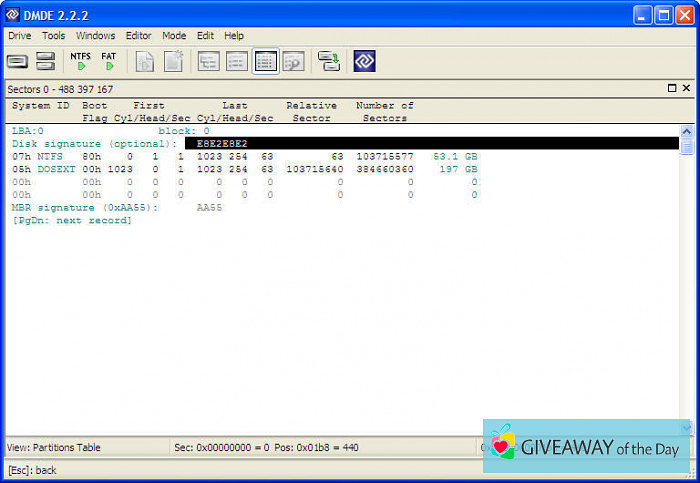700x483 pixels.
Task: Click the list view toolbar icon
Action: pyautogui.click(x=236, y=62)
